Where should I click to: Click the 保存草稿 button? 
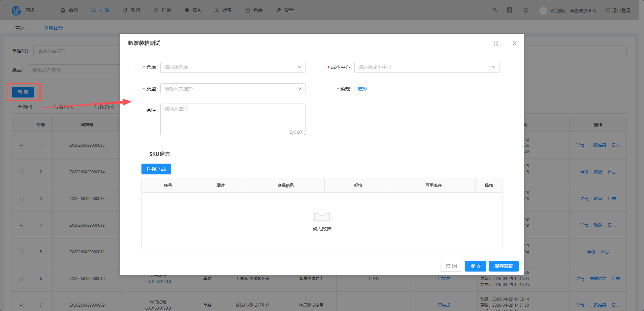coord(504,266)
